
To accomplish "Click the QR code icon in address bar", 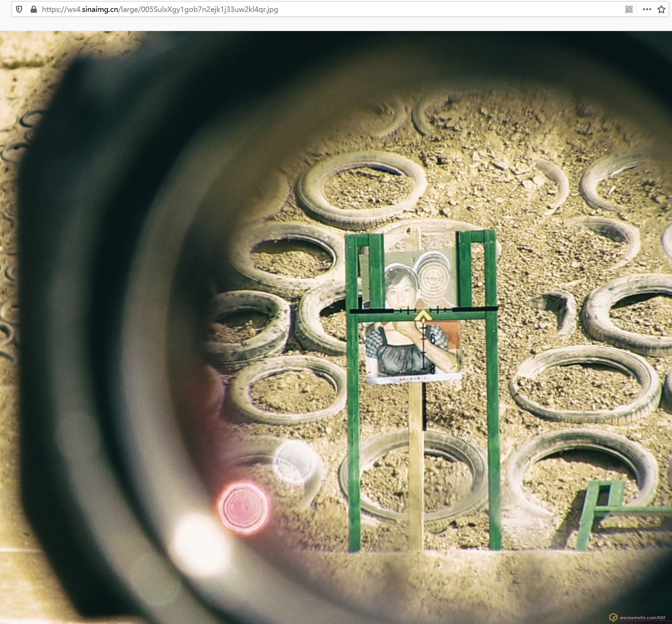I will tap(629, 9).
